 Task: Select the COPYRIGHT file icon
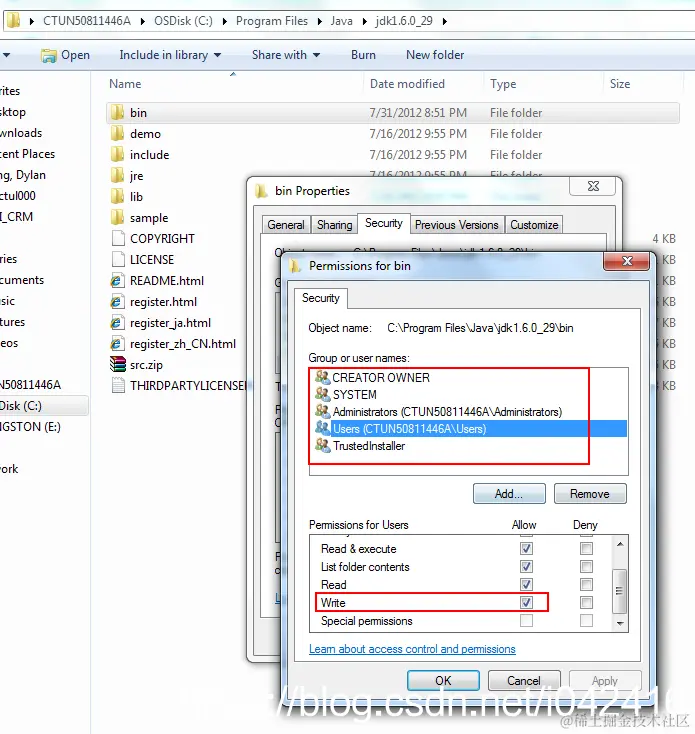point(118,239)
